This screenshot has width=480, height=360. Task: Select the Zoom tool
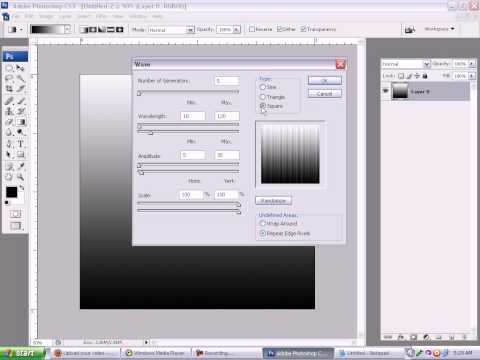point(20,177)
